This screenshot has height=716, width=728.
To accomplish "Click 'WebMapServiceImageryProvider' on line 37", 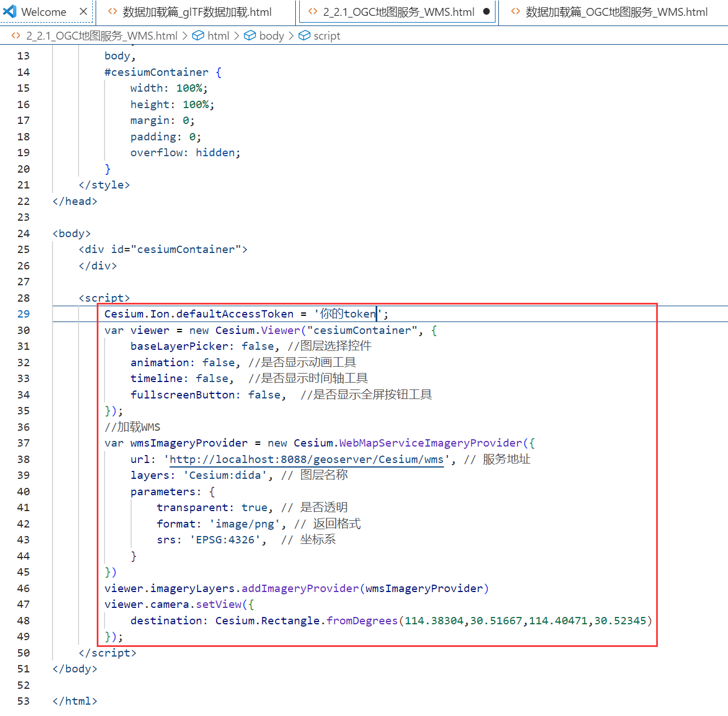I will point(430,443).
